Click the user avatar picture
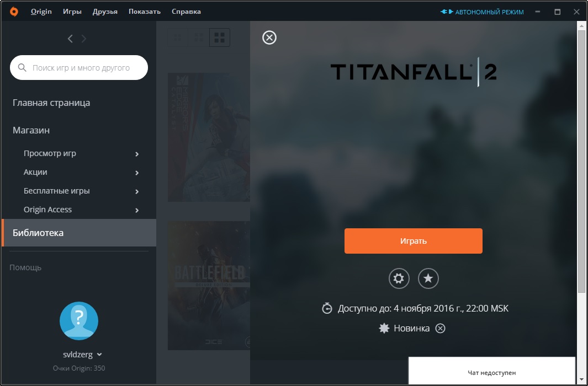This screenshot has height=386, width=588. point(79,321)
